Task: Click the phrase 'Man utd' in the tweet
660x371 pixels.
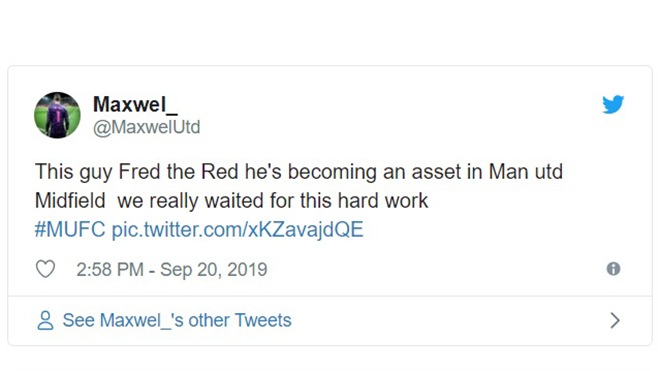Action: pyautogui.click(x=525, y=172)
